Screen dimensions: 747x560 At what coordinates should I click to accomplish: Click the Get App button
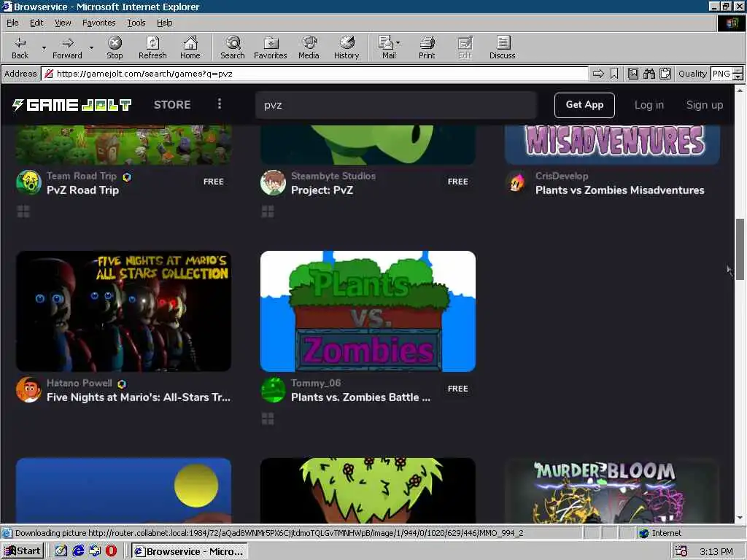pyautogui.click(x=584, y=105)
